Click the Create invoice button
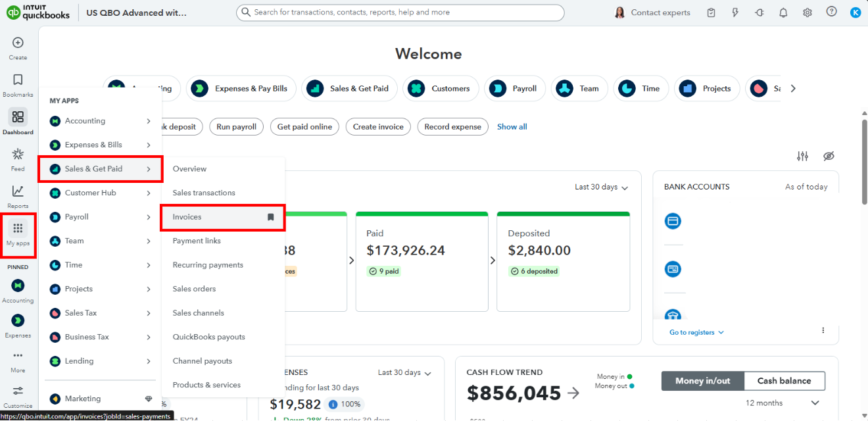Viewport: 868px width, 421px height. (378, 127)
